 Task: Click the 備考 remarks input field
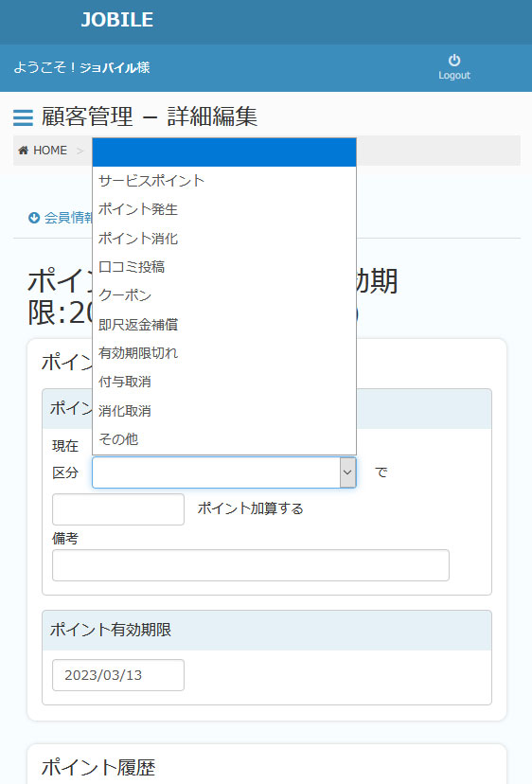[251, 565]
